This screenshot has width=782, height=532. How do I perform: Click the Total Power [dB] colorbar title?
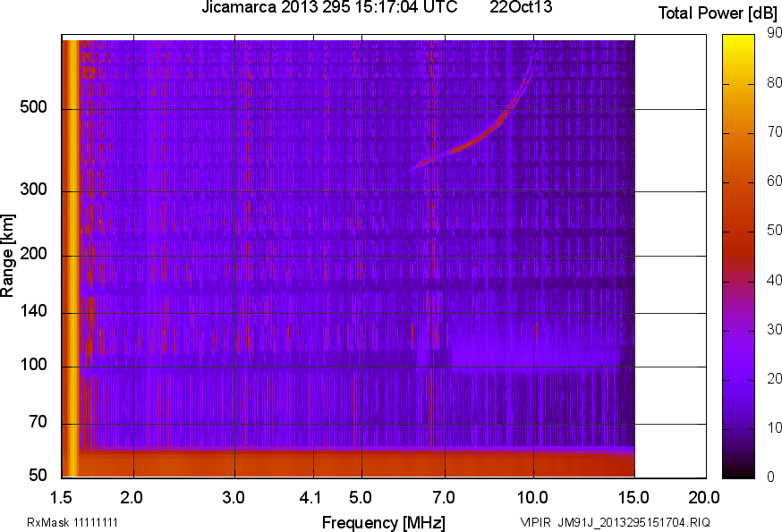[x=718, y=13]
